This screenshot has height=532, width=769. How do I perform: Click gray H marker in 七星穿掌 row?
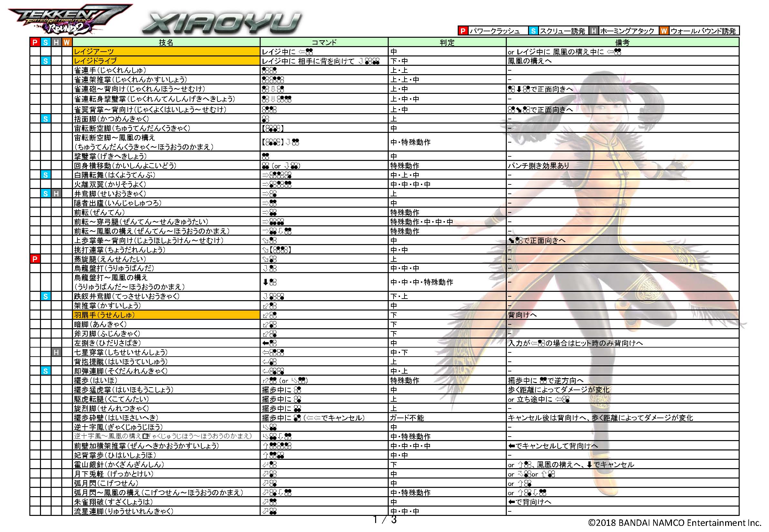(x=56, y=352)
